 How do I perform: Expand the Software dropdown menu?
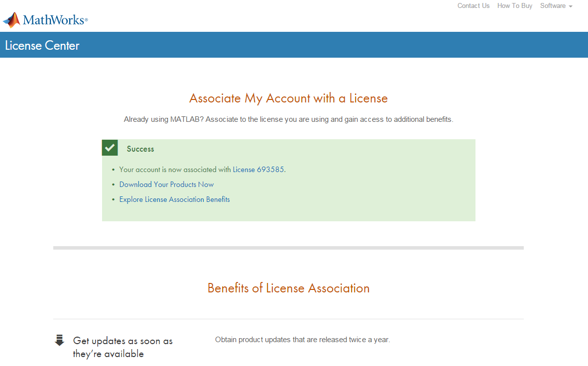tap(556, 5)
